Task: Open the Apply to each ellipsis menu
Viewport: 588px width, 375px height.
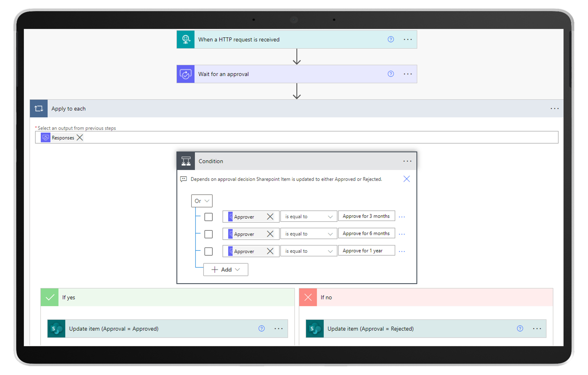Action: tap(554, 108)
